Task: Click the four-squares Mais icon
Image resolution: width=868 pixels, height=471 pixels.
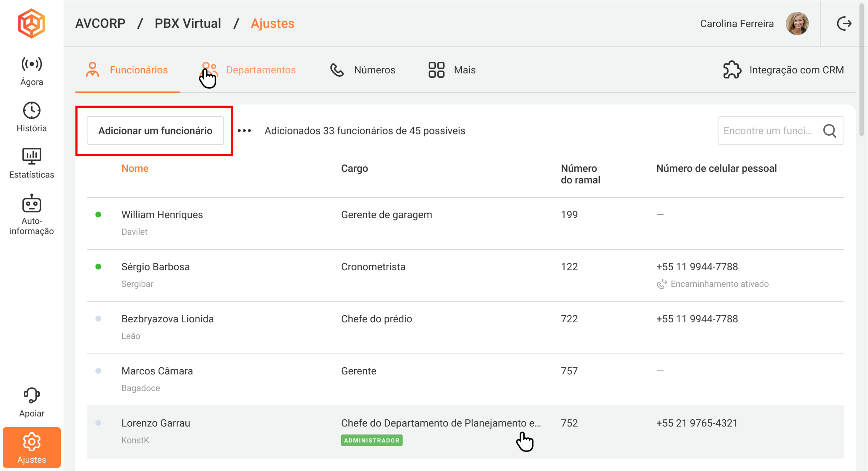Action: click(x=436, y=70)
